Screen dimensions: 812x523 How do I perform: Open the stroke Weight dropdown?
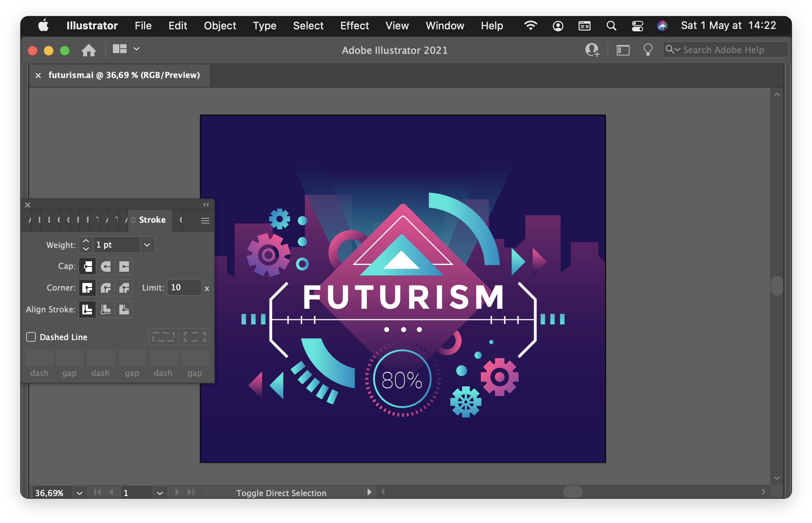tap(147, 245)
